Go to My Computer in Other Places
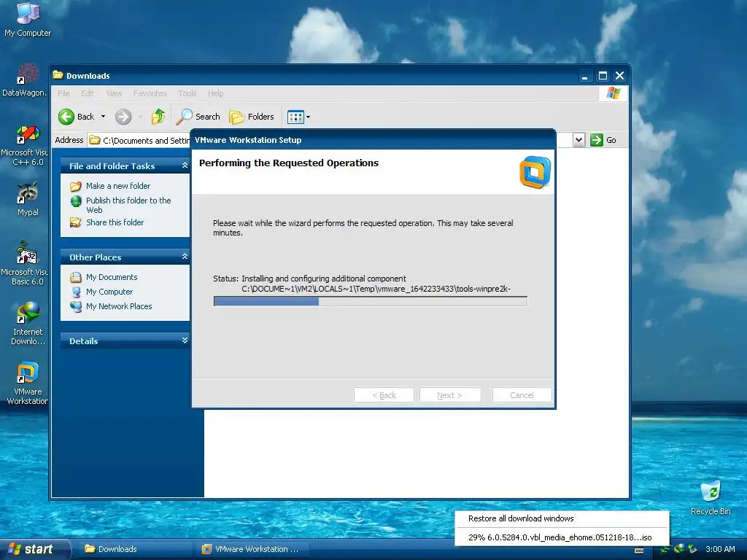The width and height of the screenshot is (747, 560). (101, 292)
